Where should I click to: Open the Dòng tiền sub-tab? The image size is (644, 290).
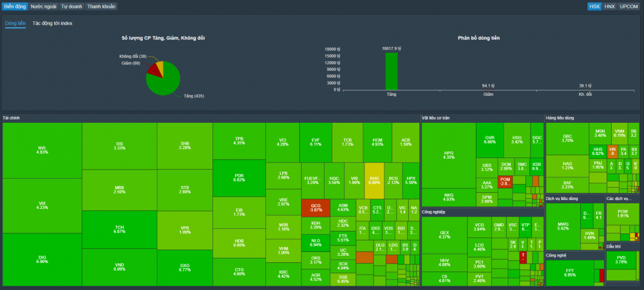click(x=15, y=23)
